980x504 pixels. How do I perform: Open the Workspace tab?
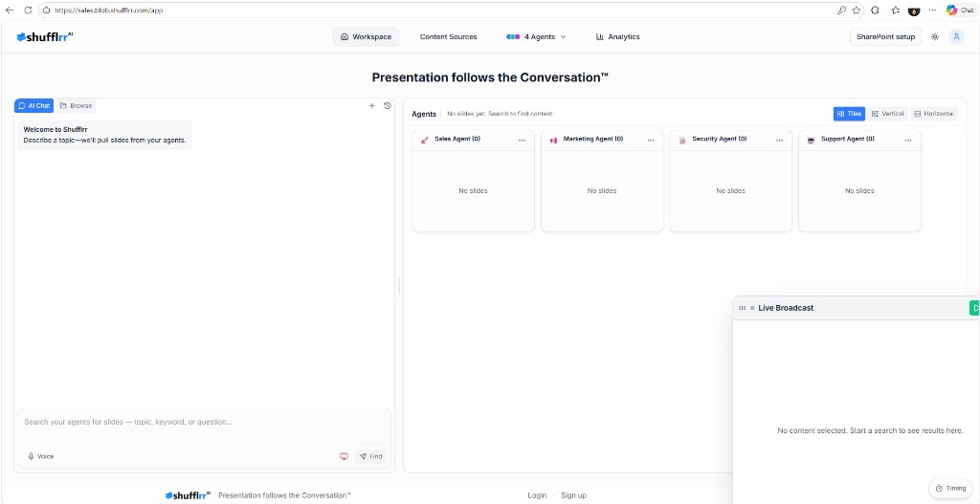coord(366,37)
